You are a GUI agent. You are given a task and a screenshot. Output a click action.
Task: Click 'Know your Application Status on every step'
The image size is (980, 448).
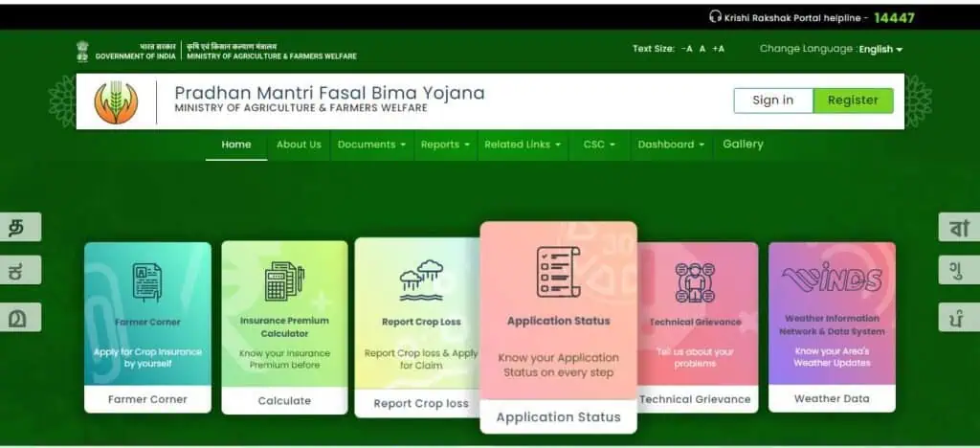click(558, 365)
